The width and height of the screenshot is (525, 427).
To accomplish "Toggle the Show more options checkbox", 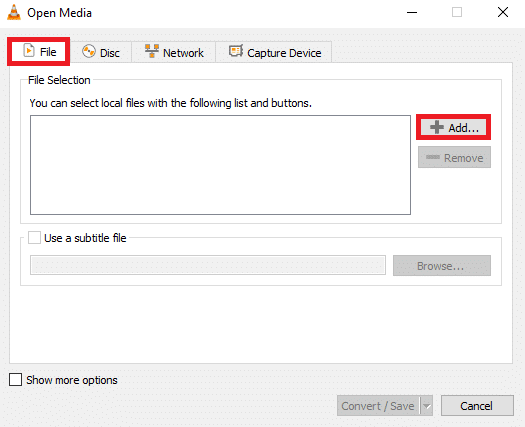I will click(x=15, y=380).
